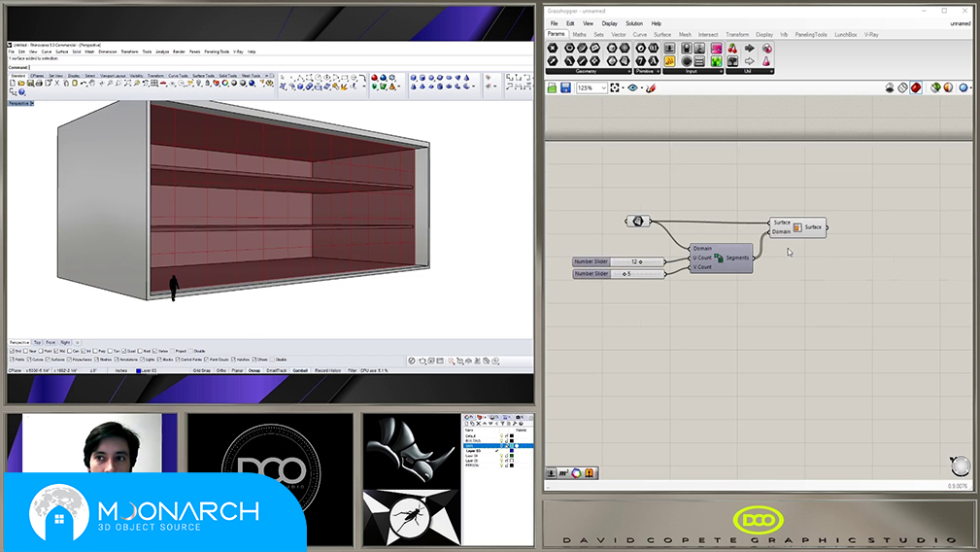Click the red sphere render icon in Rhino
The height and width of the screenshot is (552, 980).
click(x=374, y=78)
